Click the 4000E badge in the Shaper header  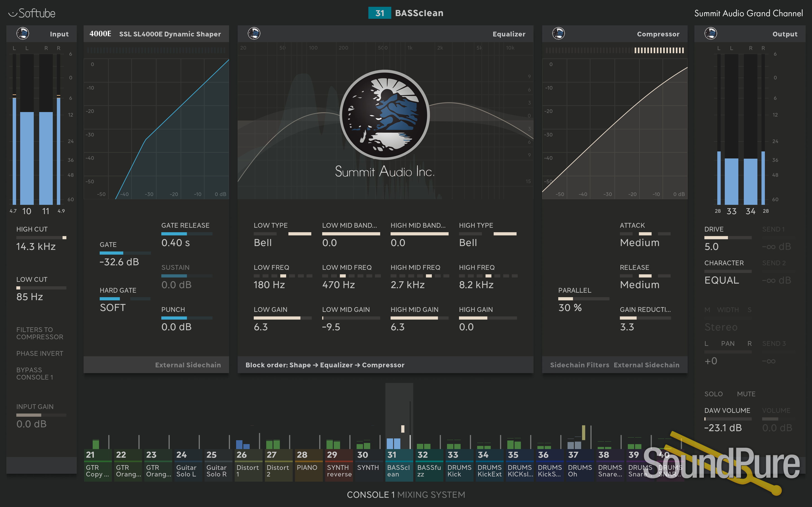(100, 34)
